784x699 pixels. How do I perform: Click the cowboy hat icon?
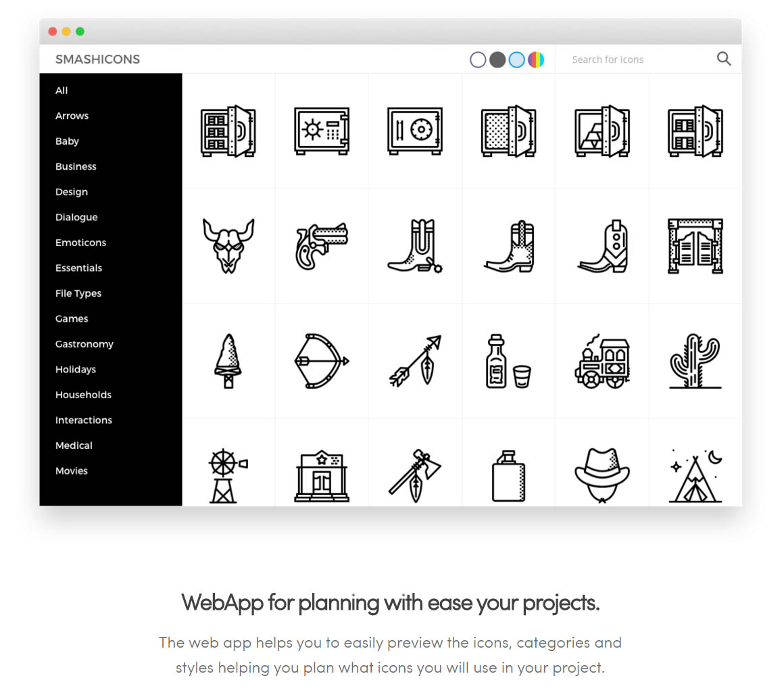602,475
